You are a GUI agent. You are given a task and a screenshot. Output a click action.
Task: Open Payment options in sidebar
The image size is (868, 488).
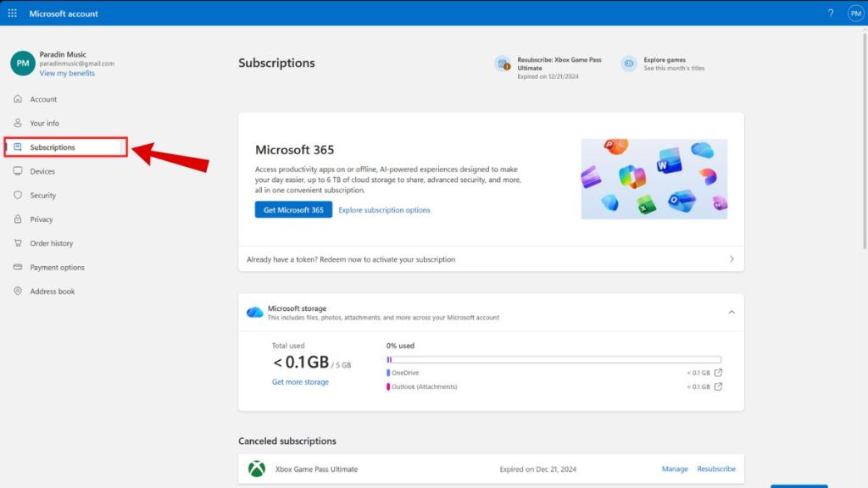[57, 268]
